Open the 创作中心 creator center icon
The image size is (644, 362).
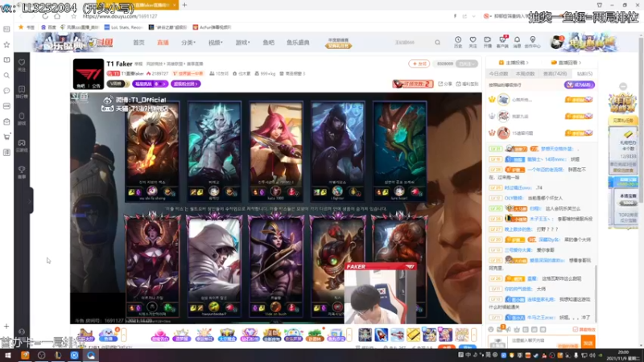533,42
